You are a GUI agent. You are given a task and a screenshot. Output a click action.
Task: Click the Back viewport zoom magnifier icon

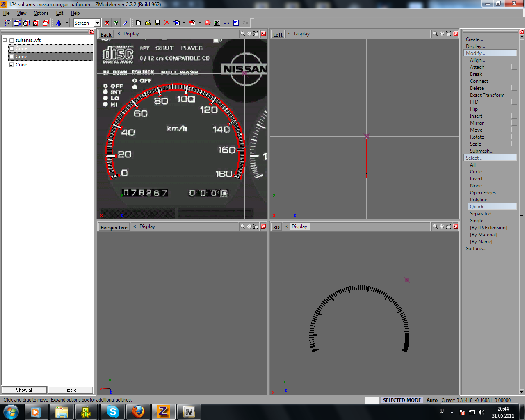(243, 34)
